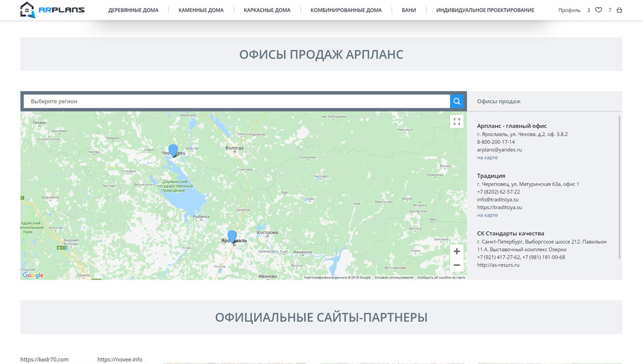This screenshot has height=364, width=642.
Task: Click the offices list scrollbar
Action: (x=621, y=187)
